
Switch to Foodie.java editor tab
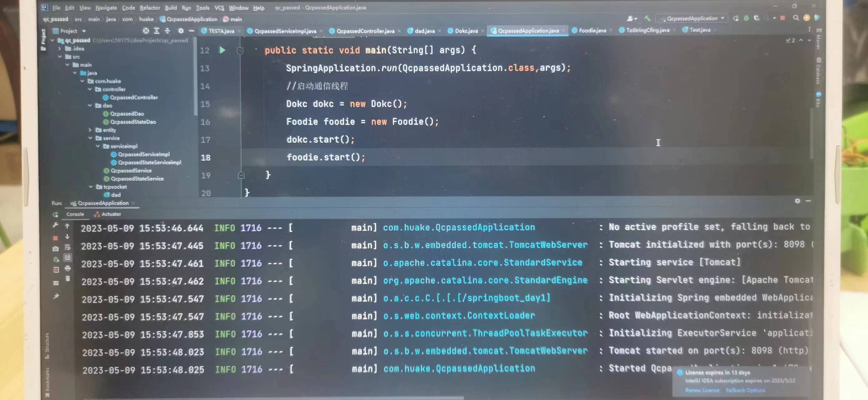tap(592, 30)
